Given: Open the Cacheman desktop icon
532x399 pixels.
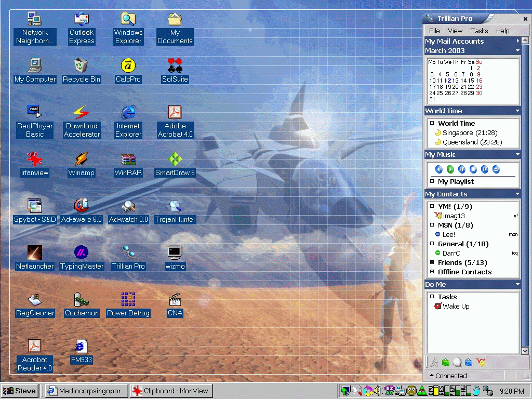Looking at the screenshot, I should pos(82,304).
